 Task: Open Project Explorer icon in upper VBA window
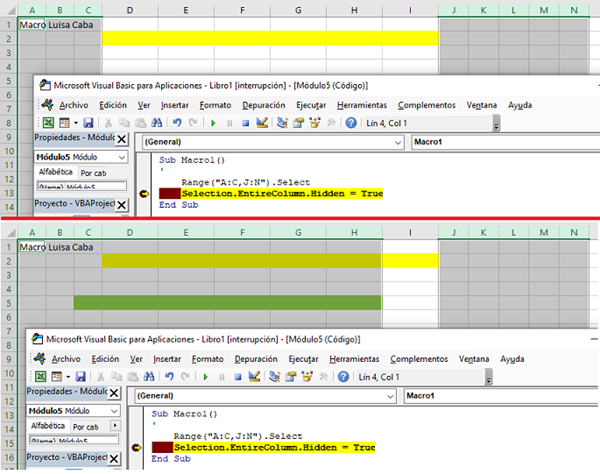pos(282,123)
